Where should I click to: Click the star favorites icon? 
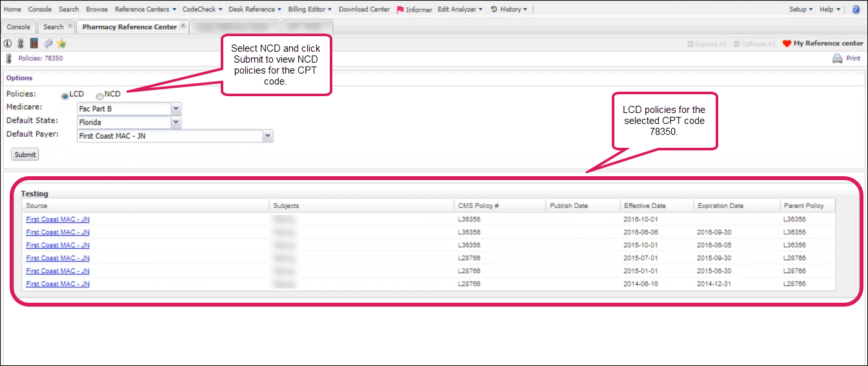(x=61, y=44)
